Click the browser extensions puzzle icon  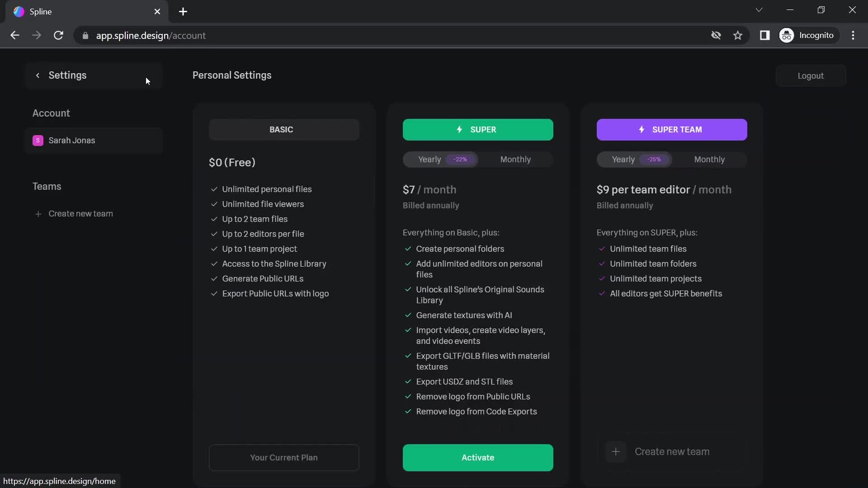coord(764,35)
